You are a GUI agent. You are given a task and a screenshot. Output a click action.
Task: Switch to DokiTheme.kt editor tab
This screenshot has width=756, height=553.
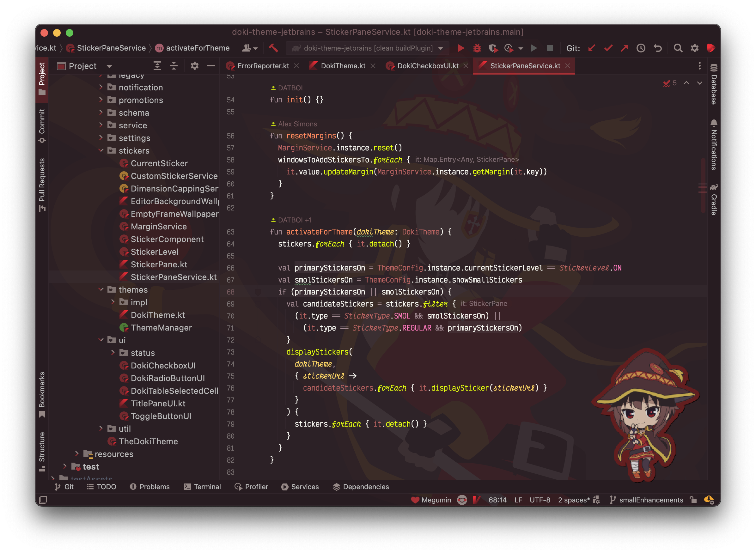(343, 66)
